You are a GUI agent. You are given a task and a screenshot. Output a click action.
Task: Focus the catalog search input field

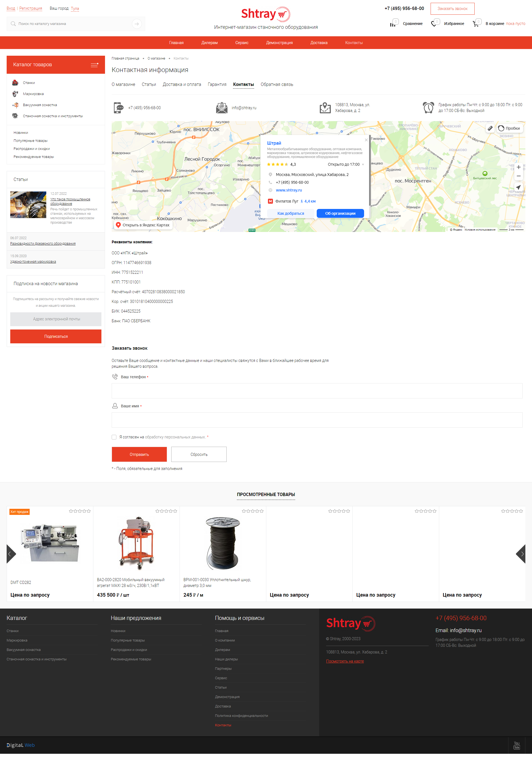(73, 24)
